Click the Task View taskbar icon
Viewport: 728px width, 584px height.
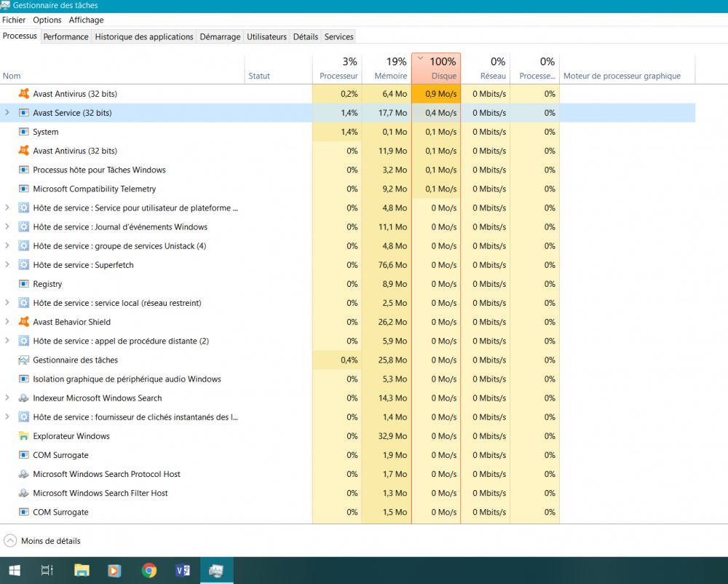tap(47, 571)
